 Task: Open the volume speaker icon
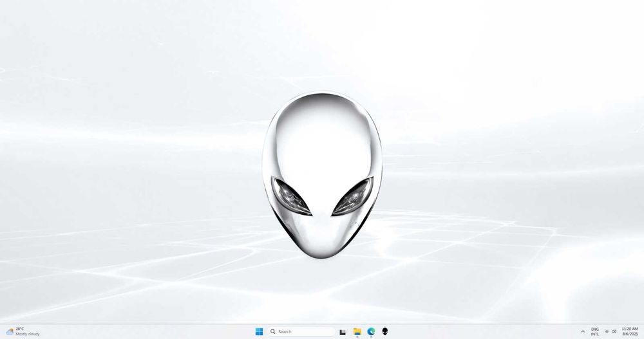[x=614, y=332]
